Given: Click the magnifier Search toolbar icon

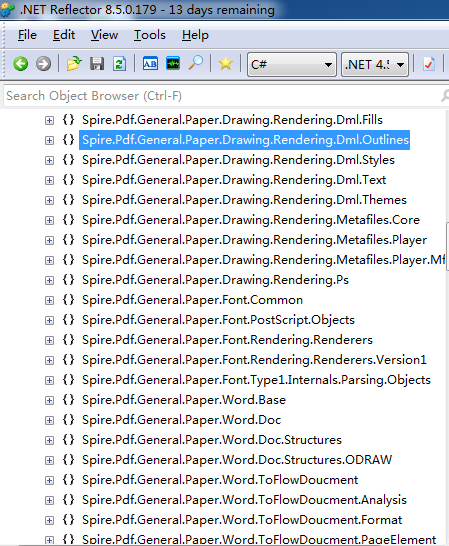Looking at the screenshot, I should 195,63.
